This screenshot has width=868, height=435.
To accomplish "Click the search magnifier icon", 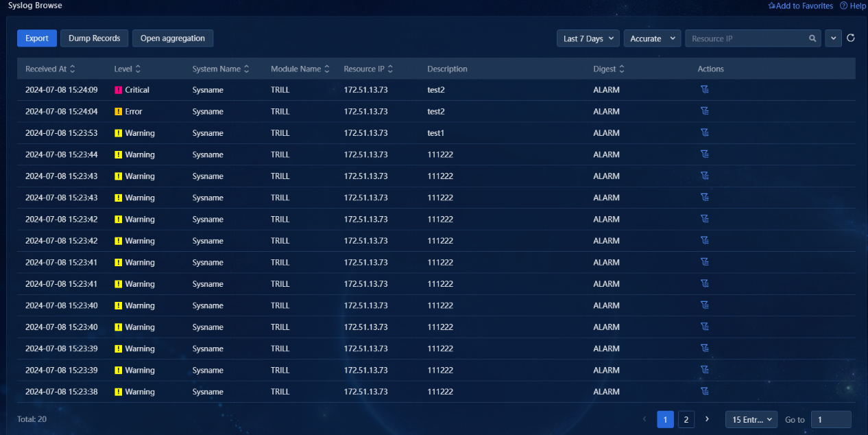I will (x=812, y=38).
